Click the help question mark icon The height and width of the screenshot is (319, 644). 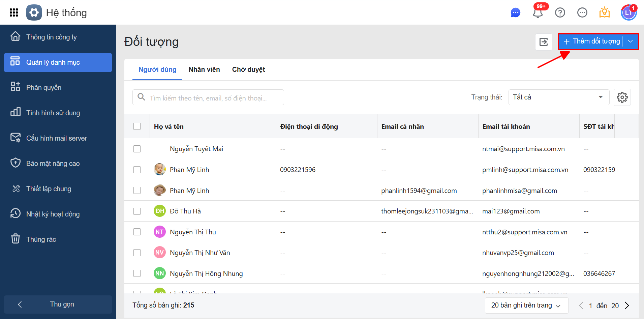tap(560, 13)
